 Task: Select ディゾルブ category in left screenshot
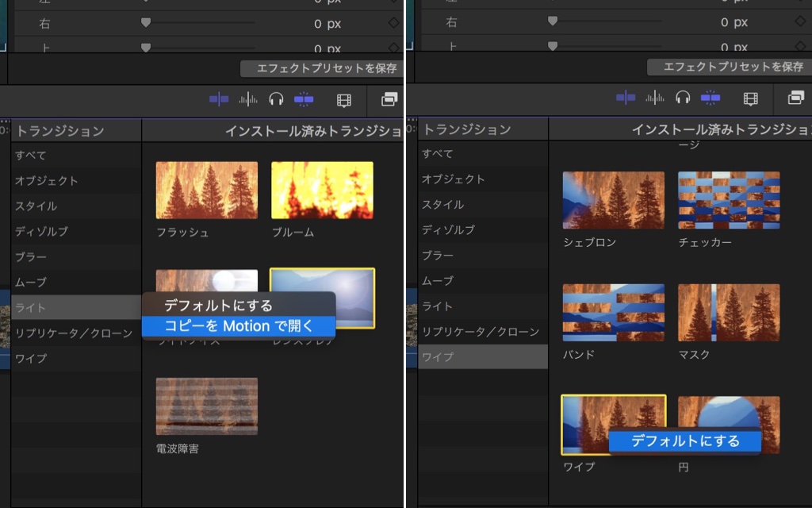[75, 231]
